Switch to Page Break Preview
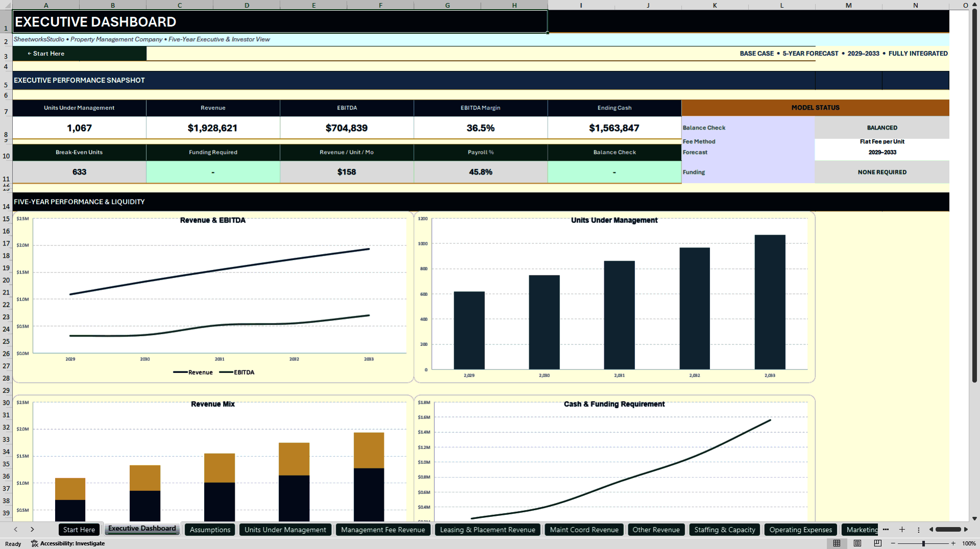Viewport: 980px width, 549px height. click(878, 543)
